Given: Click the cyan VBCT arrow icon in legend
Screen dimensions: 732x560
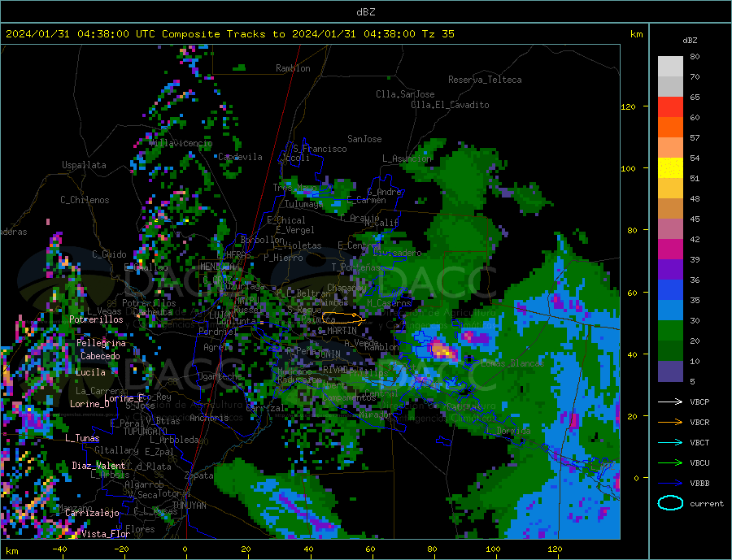Looking at the screenshot, I should 670,442.
